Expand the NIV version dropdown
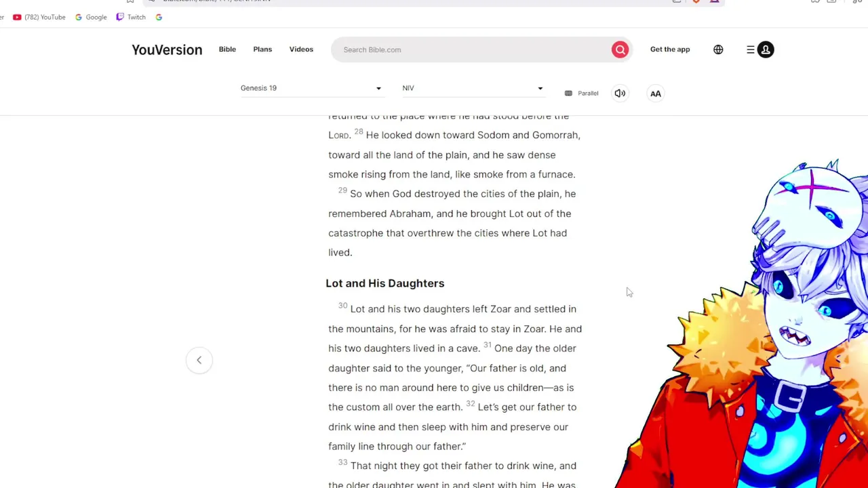 click(473, 88)
